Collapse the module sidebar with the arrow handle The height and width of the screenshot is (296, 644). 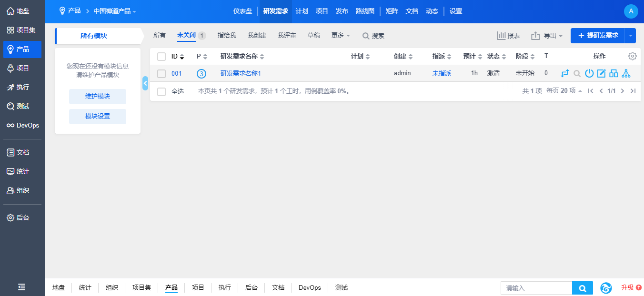click(x=145, y=83)
